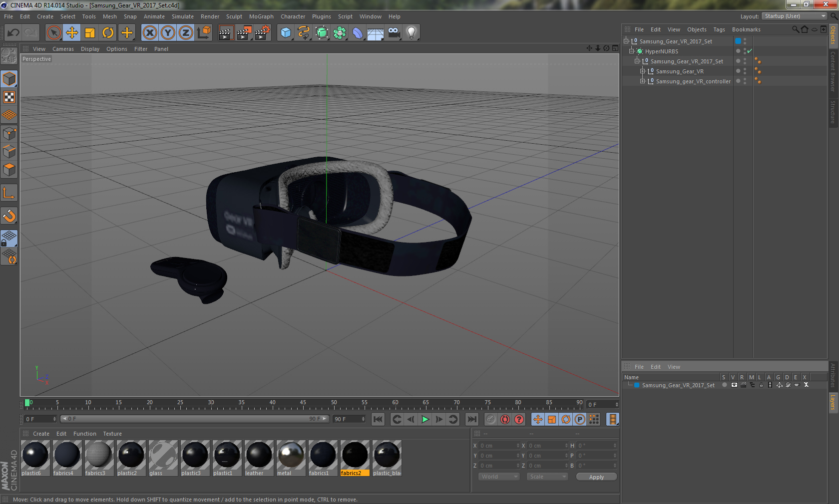Select the glass material swatch
Image resolution: width=839 pixels, height=504 pixels.
click(163, 458)
